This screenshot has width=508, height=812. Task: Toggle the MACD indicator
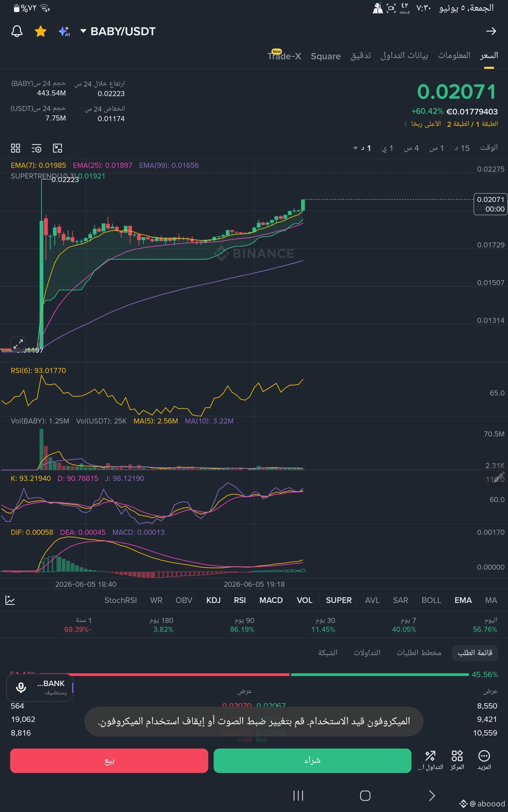pyautogui.click(x=271, y=600)
